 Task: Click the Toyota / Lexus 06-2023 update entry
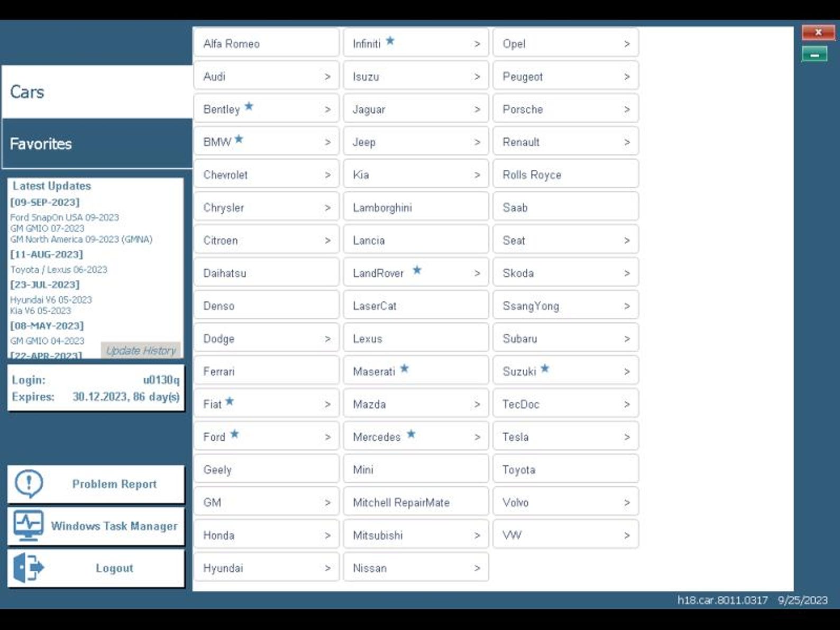click(59, 270)
